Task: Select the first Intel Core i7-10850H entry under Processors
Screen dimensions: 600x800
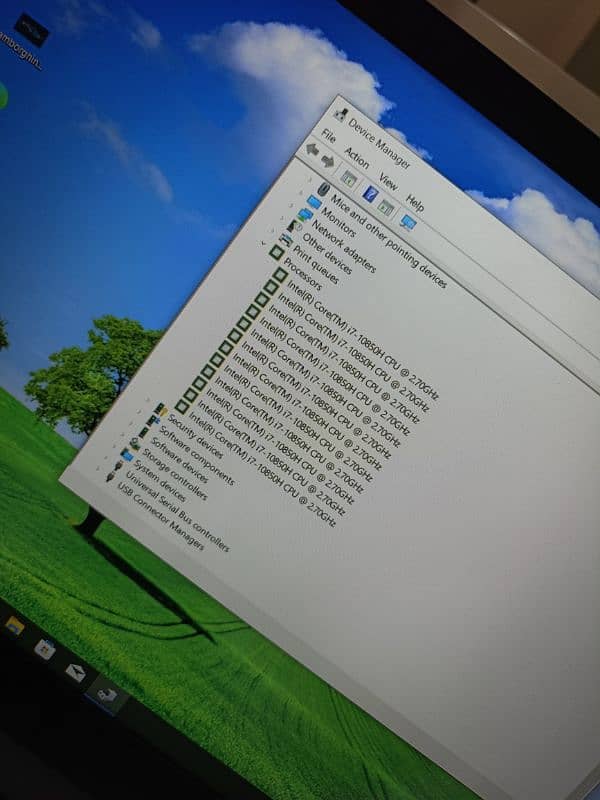Action: click(x=363, y=340)
